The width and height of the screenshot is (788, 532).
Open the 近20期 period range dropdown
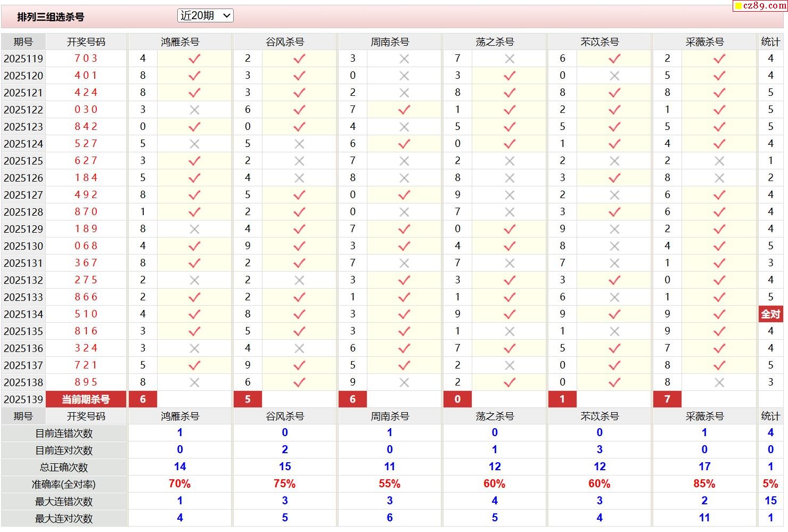pyautogui.click(x=205, y=16)
